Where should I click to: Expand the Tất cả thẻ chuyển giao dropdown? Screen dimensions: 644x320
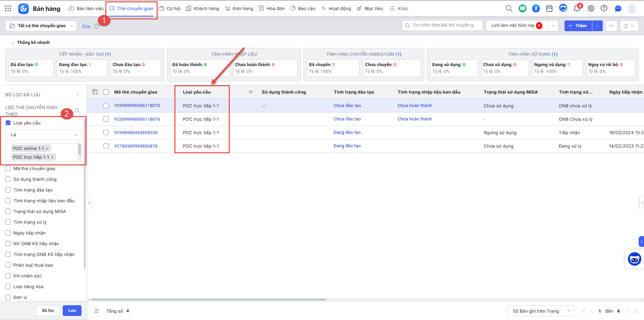coord(41,26)
